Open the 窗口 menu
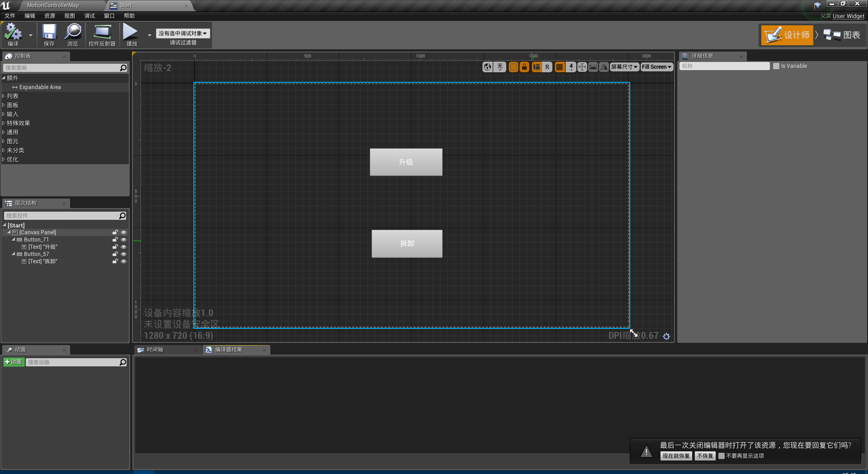 (x=109, y=16)
